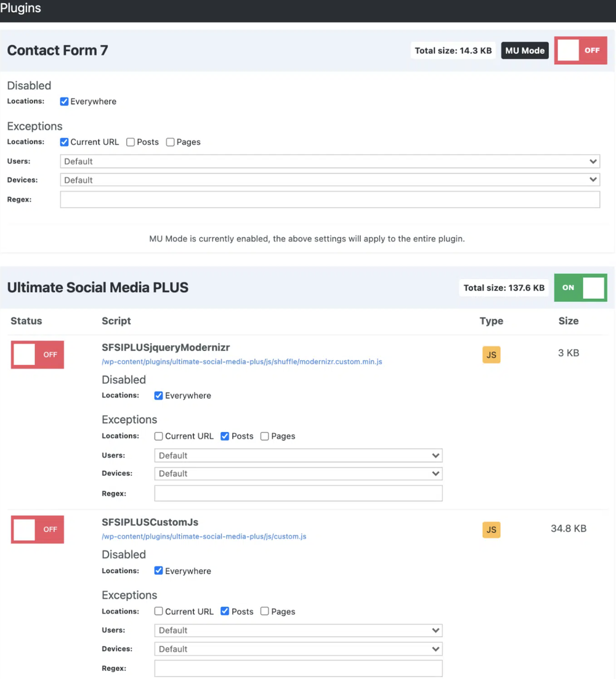
Task: Uncheck Current URL exception for Contact Form 7
Action: click(x=64, y=142)
